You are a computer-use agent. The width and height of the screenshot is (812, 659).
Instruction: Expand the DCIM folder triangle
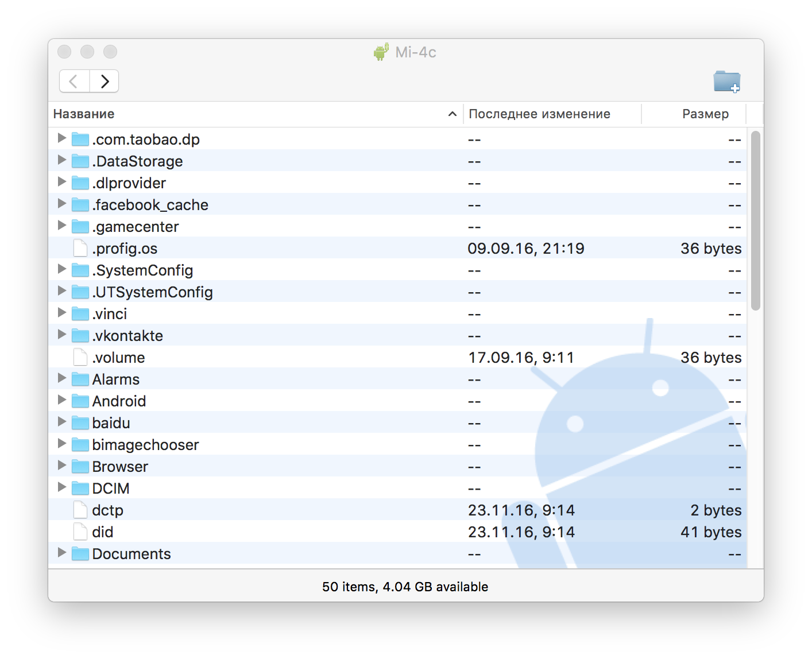(62, 487)
